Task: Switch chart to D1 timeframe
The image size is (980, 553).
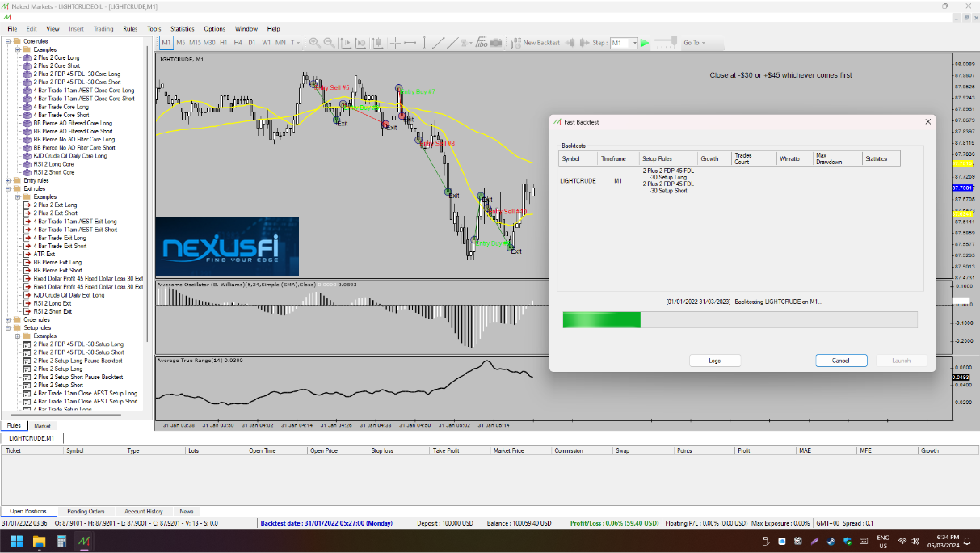Action: 252,42
